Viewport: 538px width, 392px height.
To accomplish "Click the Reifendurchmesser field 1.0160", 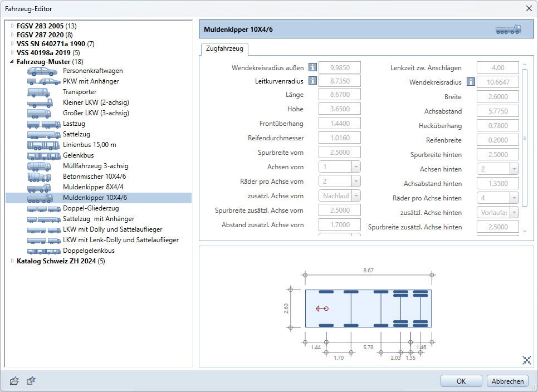I will (x=340, y=138).
